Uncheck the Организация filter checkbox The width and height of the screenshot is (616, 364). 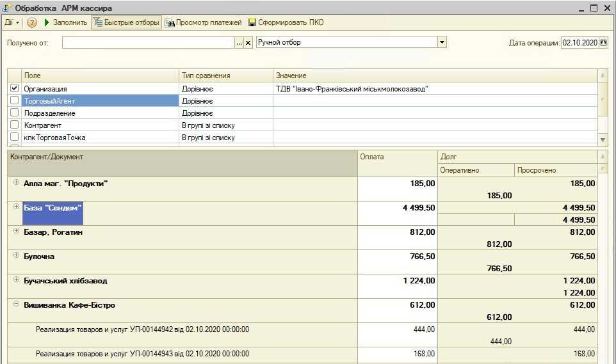(15, 88)
